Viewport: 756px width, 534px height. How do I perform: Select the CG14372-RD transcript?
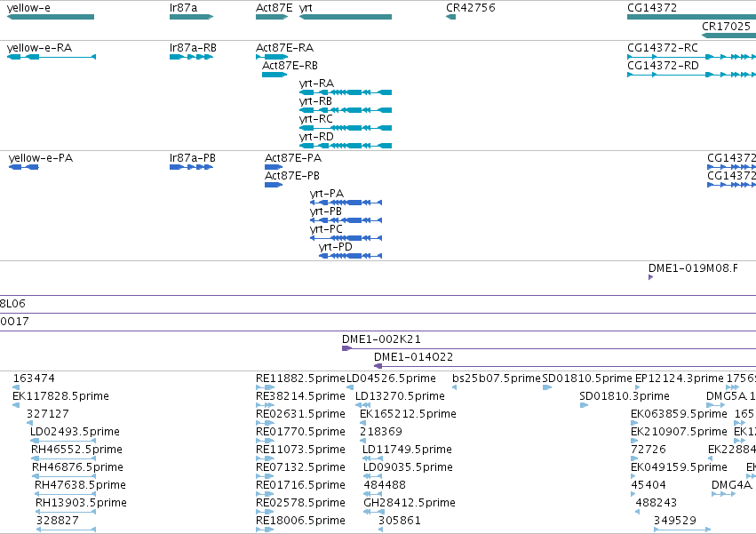coord(691,75)
